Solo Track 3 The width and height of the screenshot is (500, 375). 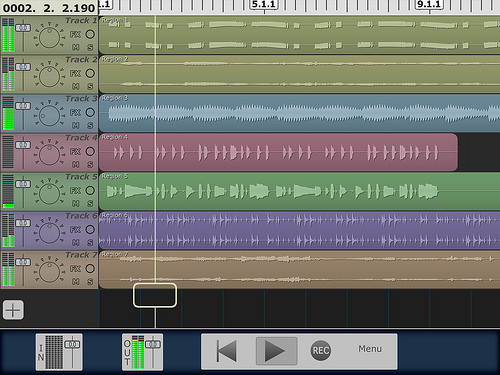click(90, 126)
